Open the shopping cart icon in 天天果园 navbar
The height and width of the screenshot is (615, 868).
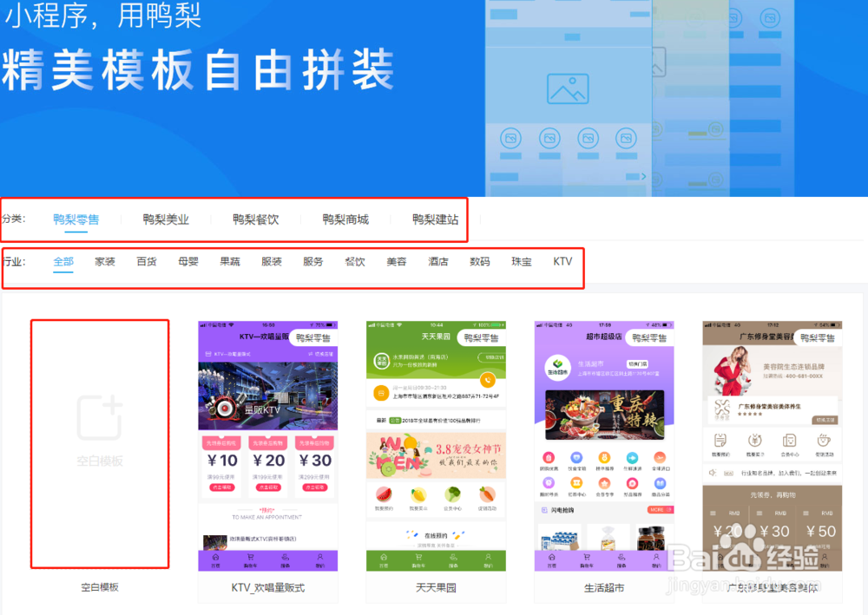pos(418,556)
